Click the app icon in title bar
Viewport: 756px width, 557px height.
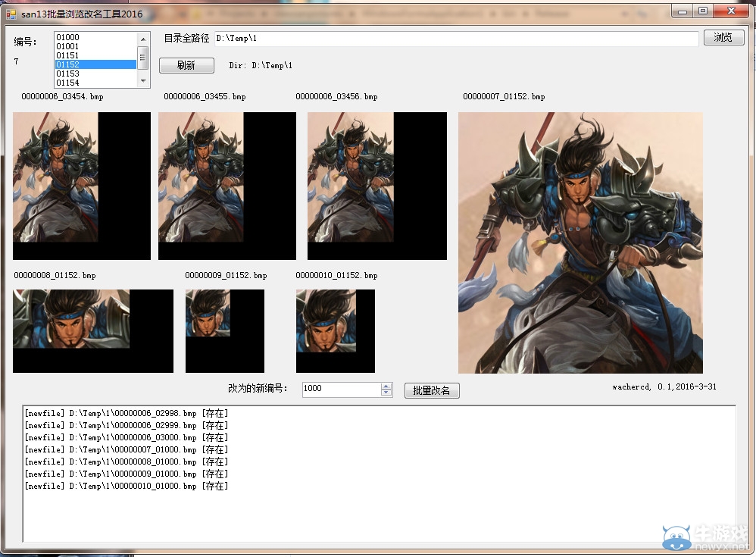click(x=11, y=14)
